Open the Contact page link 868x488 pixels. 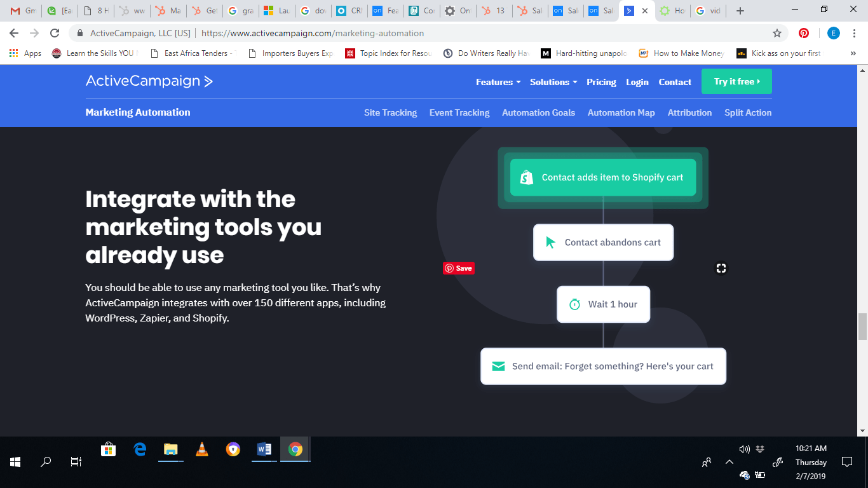(x=675, y=82)
